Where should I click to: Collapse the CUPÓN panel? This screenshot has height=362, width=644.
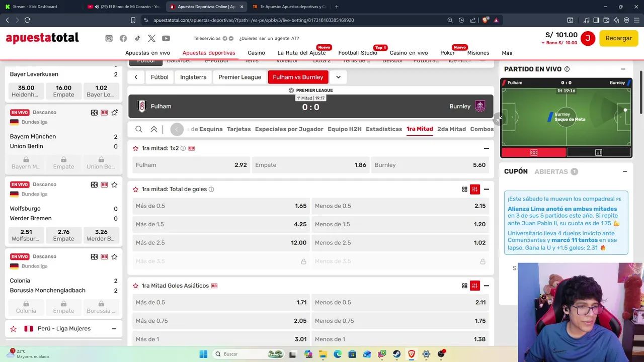pyautogui.click(x=625, y=171)
